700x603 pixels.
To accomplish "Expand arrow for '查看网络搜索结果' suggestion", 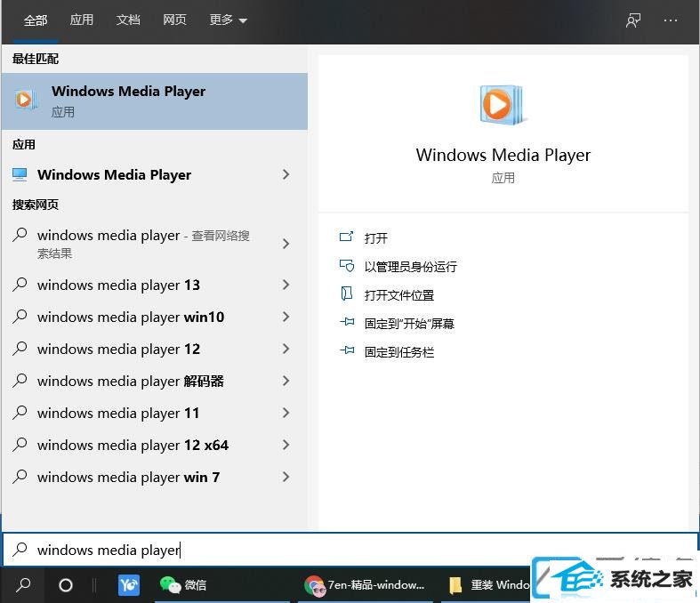I will click(286, 244).
